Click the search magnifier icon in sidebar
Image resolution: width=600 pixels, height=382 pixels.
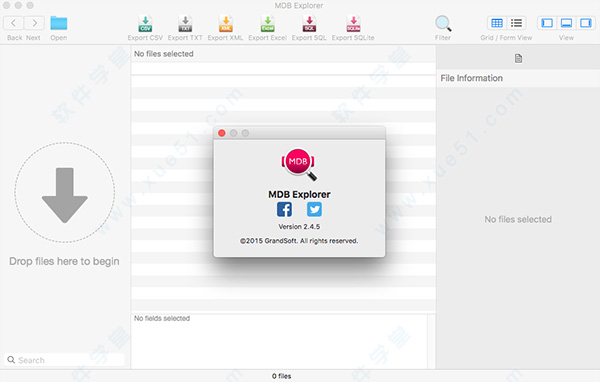(x=11, y=360)
